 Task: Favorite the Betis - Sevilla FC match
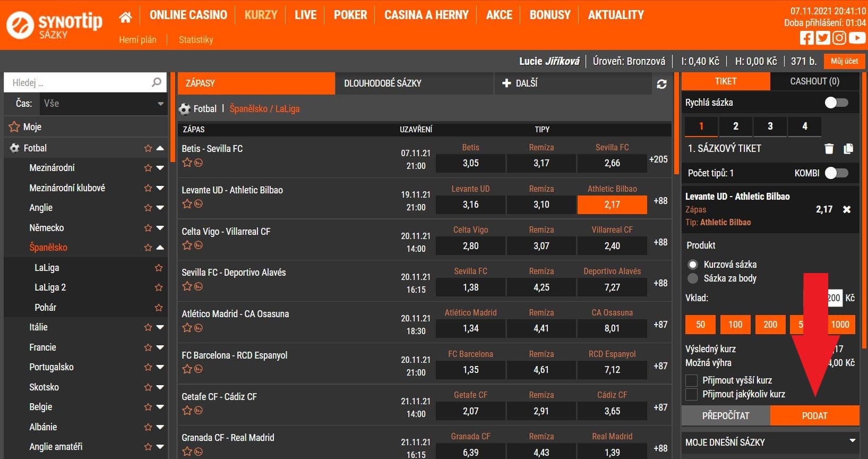[187, 163]
